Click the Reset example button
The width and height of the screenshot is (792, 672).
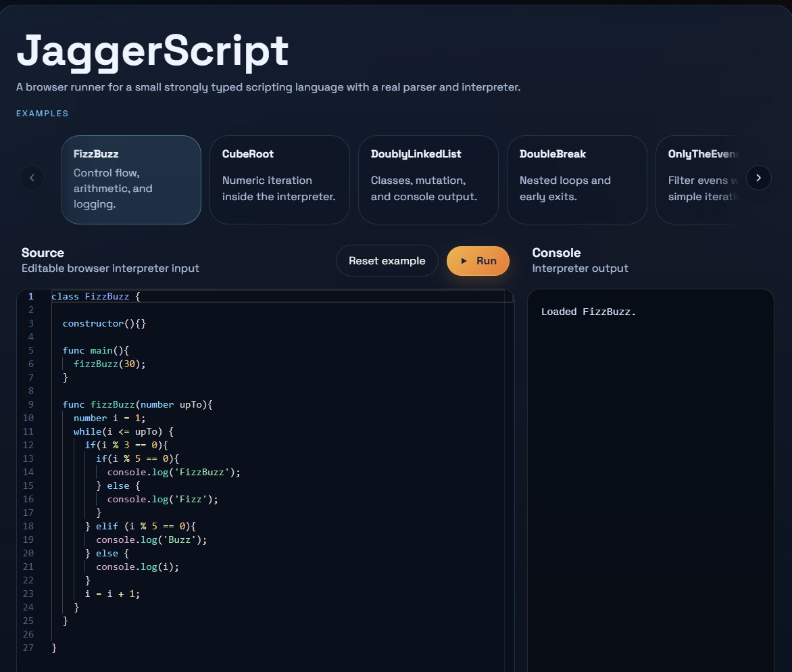pos(387,261)
